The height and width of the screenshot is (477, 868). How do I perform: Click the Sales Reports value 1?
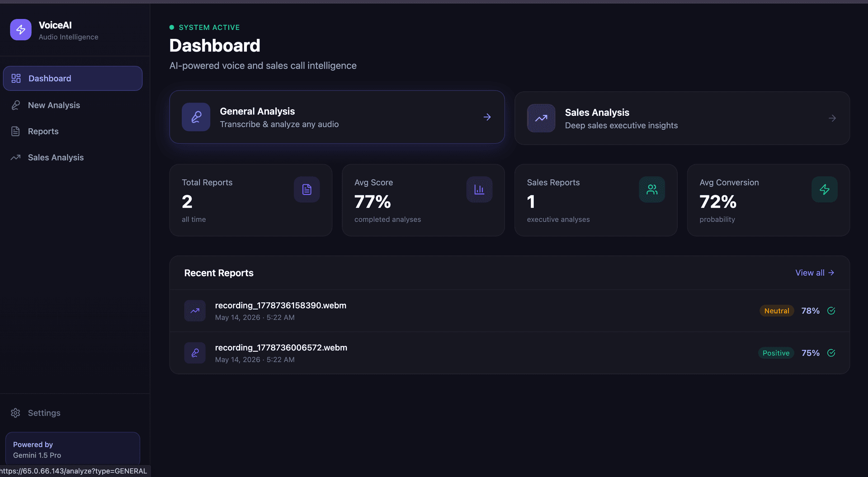[531, 202]
